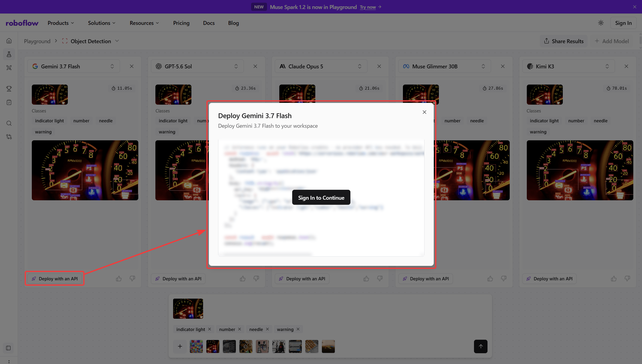Expand the Resources menu

click(144, 23)
